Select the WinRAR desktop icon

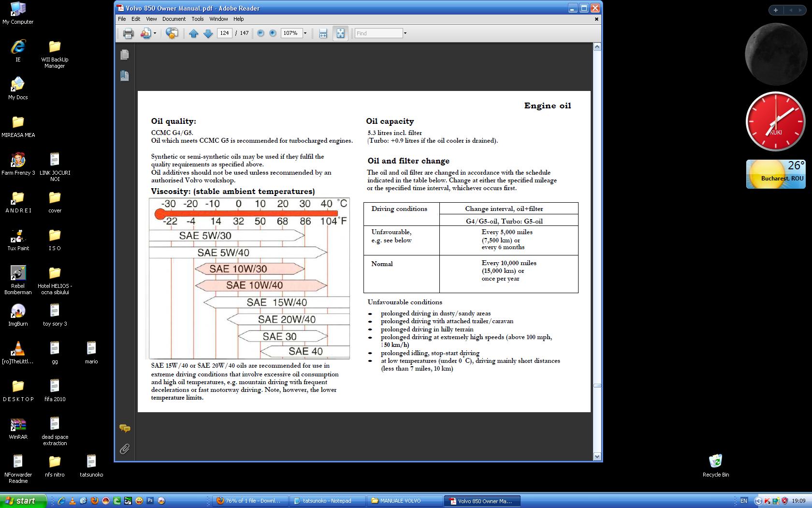[x=18, y=428]
